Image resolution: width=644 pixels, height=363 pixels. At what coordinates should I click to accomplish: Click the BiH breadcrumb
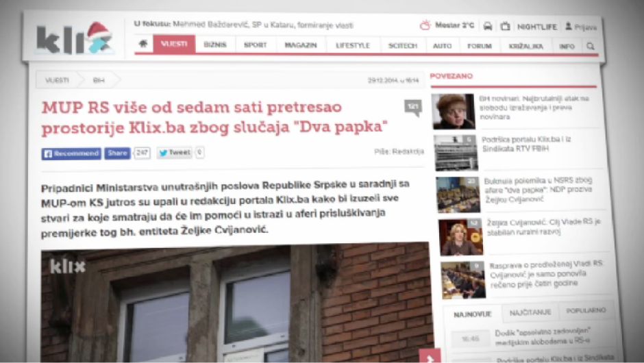[99, 81]
